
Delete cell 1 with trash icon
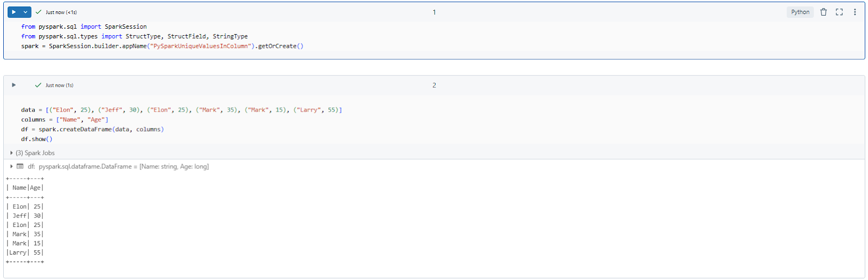(x=824, y=12)
